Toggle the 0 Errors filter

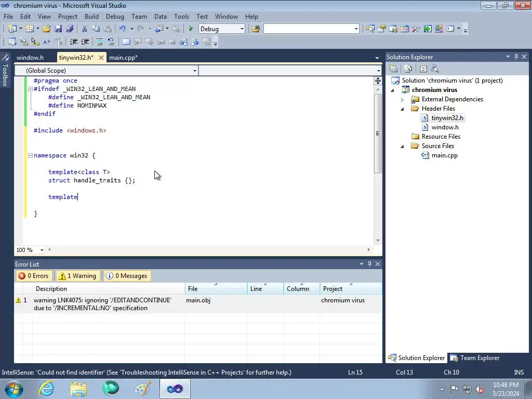tap(34, 276)
